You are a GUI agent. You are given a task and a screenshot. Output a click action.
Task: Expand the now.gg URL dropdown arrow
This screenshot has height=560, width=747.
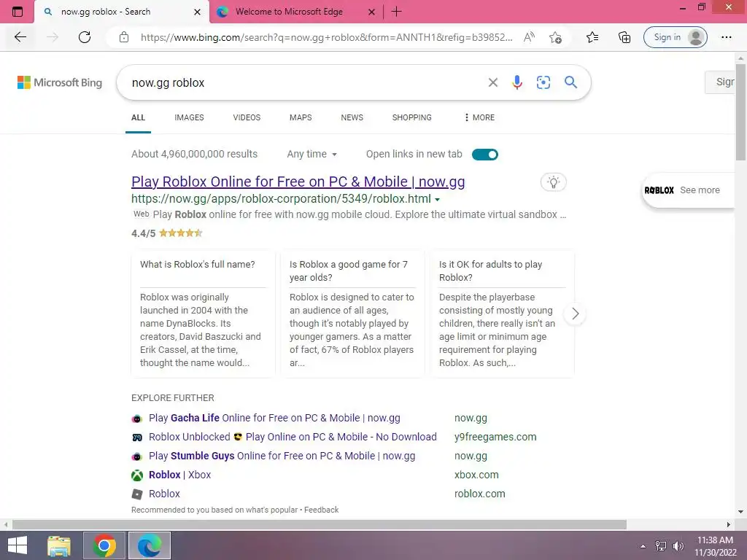coord(438,200)
